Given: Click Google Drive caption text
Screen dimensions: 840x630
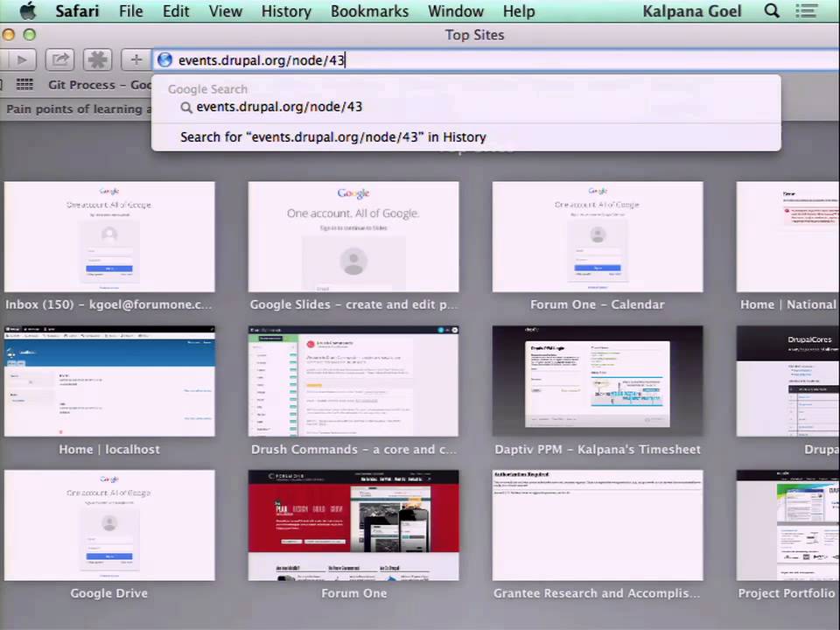Looking at the screenshot, I should pos(109,593).
